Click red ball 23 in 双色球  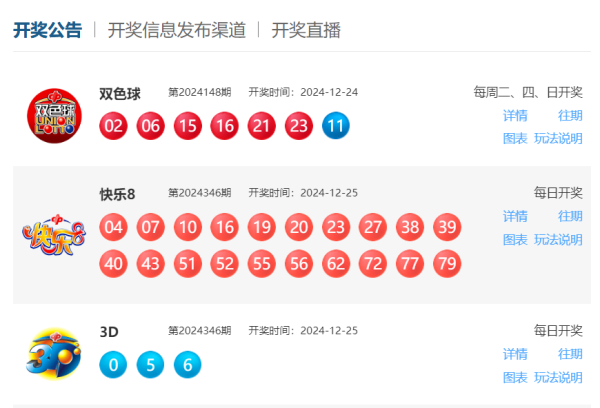[298, 126]
